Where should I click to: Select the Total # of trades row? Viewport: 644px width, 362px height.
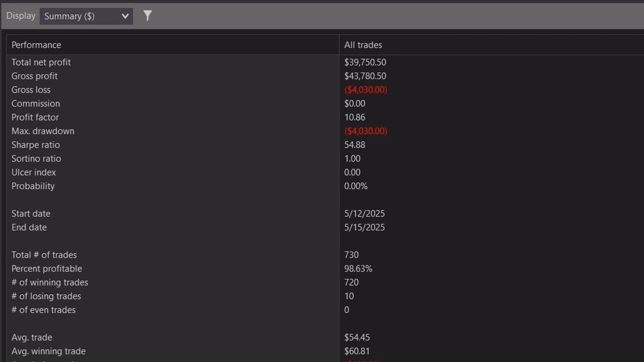(x=44, y=255)
